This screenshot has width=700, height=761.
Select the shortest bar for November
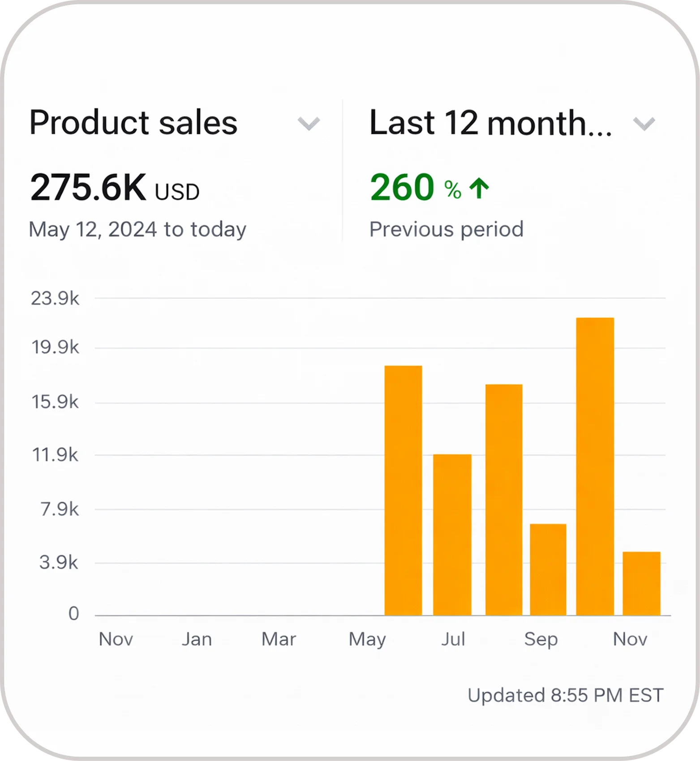641,584
